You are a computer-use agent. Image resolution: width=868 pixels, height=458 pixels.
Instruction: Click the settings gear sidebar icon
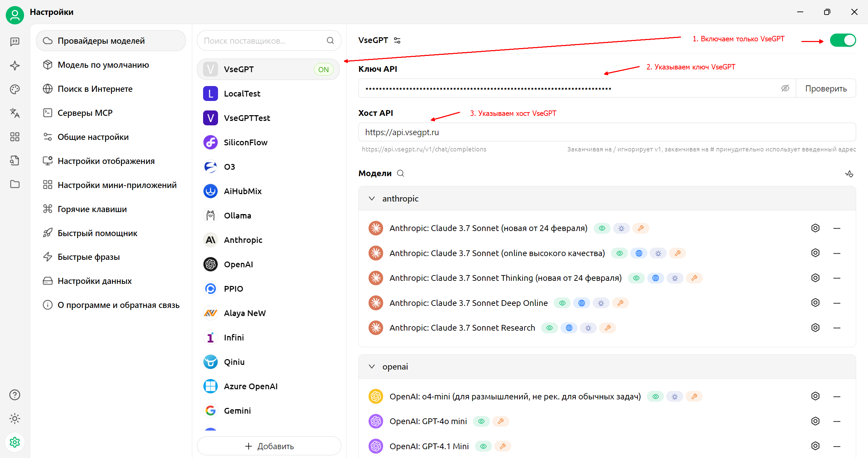pyautogui.click(x=15, y=442)
